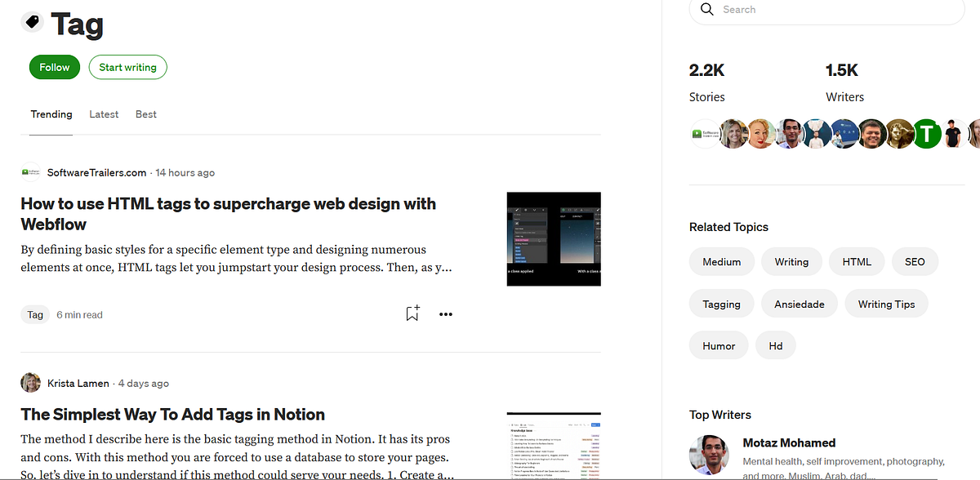Click the second writer avatar with blonde woman
The height and width of the screenshot is (480, 980).
pos(733,133)
